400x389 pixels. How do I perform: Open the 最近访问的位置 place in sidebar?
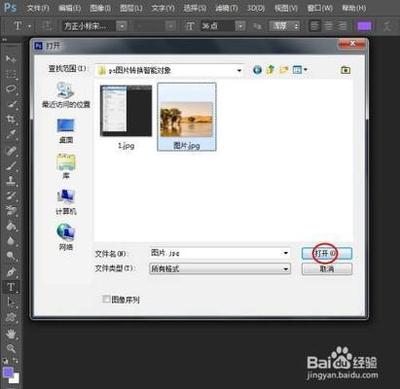click(66, 95)
